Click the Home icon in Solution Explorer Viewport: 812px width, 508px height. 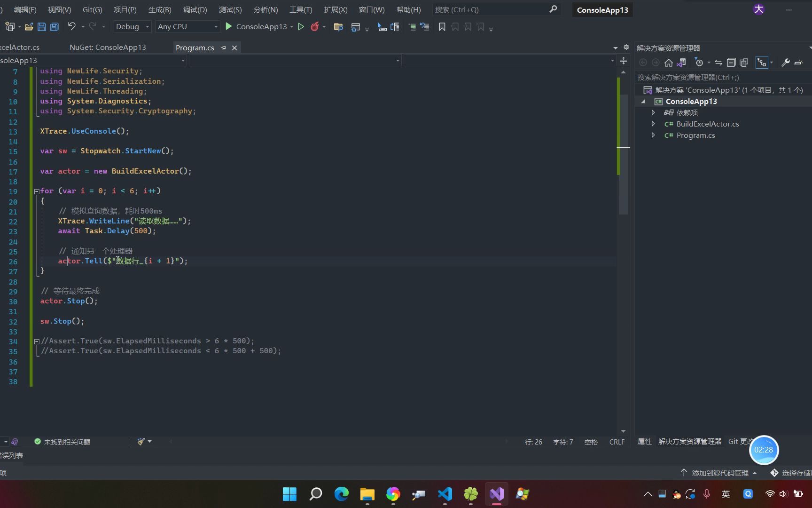tap(669, 63)
